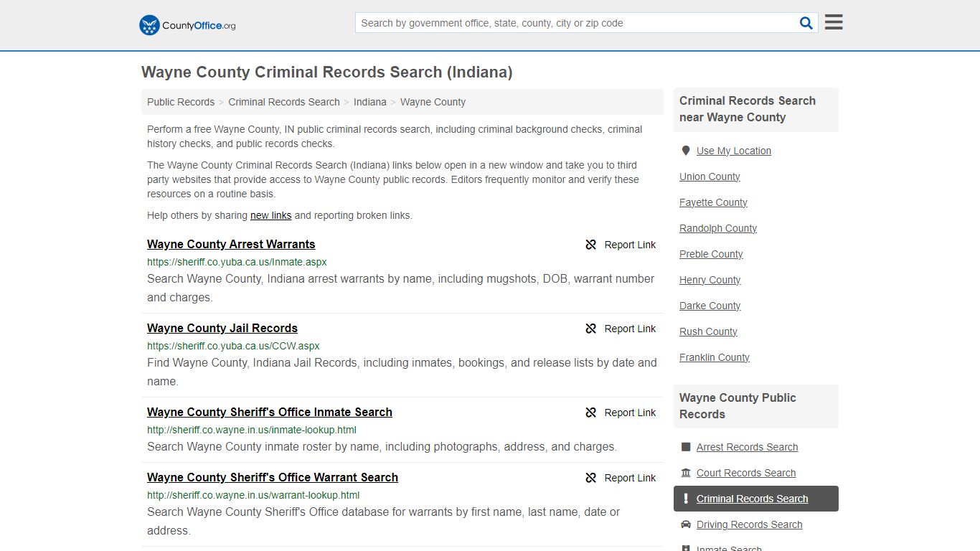Go to Franklin County
The image size is (980, 551).
tap(715, 357)
